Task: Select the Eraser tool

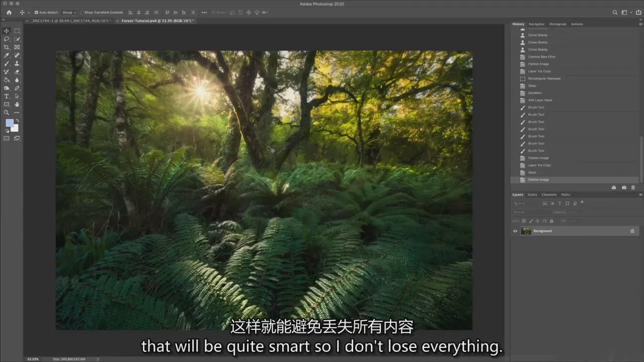Action: [x=17, y=72]
